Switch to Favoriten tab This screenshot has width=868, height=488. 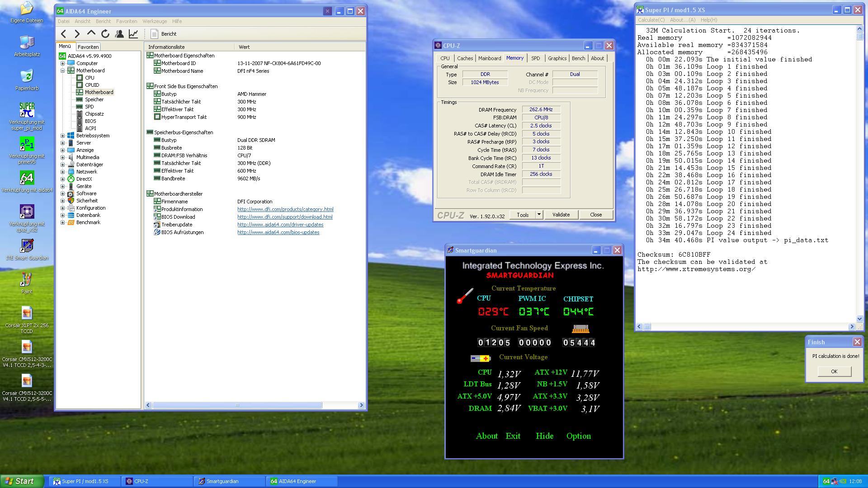coord(88,47)
